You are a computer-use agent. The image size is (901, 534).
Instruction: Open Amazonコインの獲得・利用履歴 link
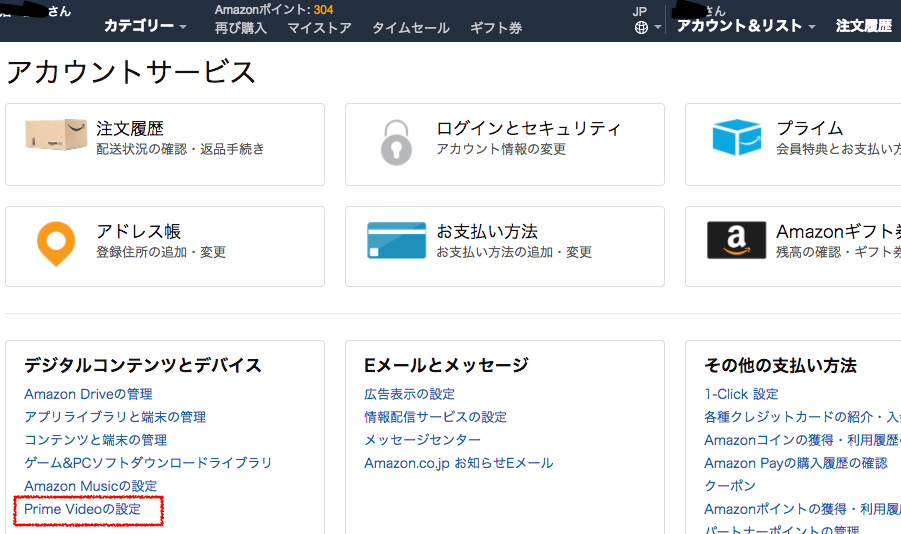pyautogui.click(x=803, y=440)
